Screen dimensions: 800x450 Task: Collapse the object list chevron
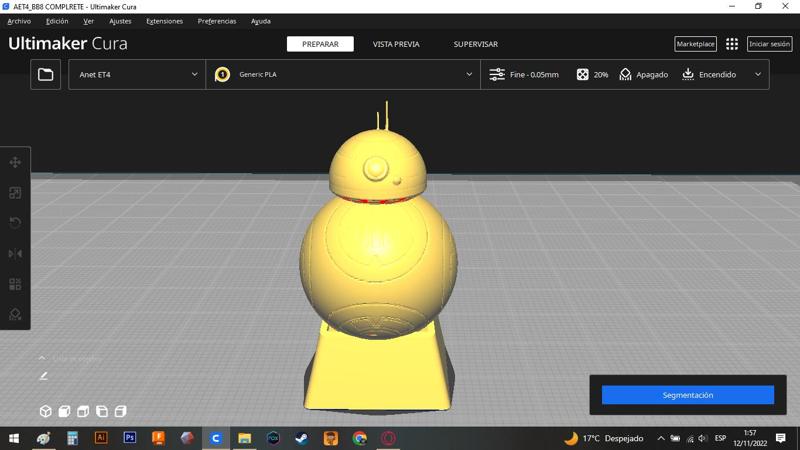pyautogui.click(x=42, y=358)
